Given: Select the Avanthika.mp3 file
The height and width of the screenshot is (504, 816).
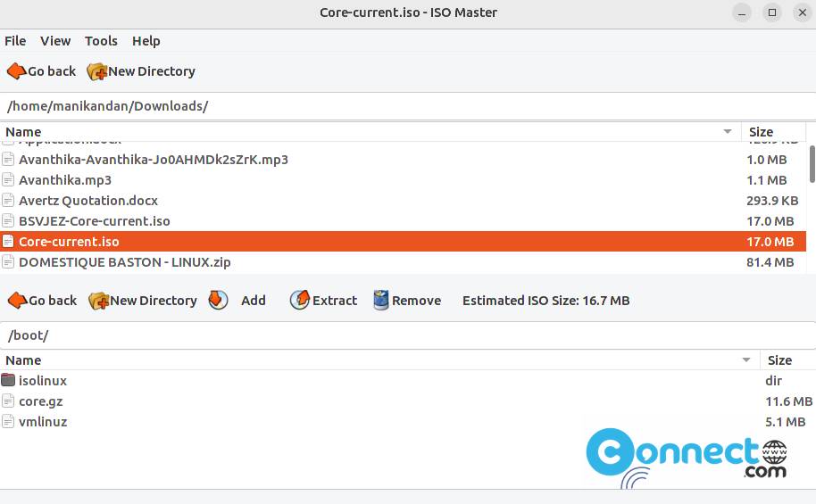Looking at the screenshot, I should (x=403, y=180).
